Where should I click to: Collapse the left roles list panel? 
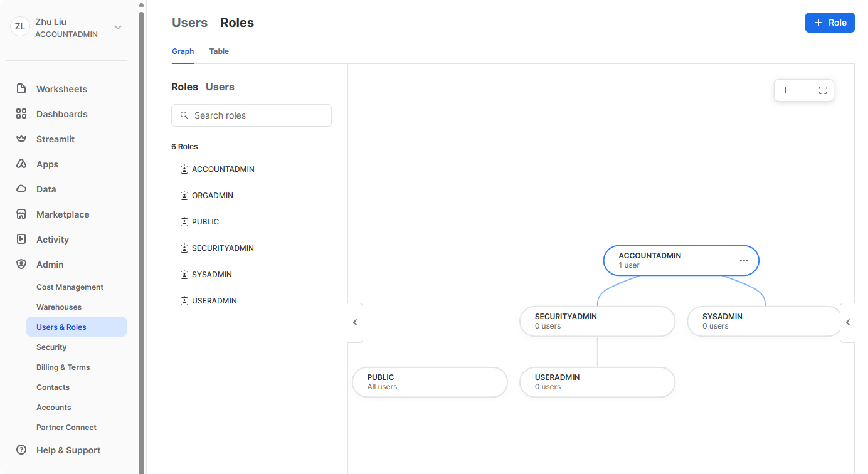[x=355, y=322]
